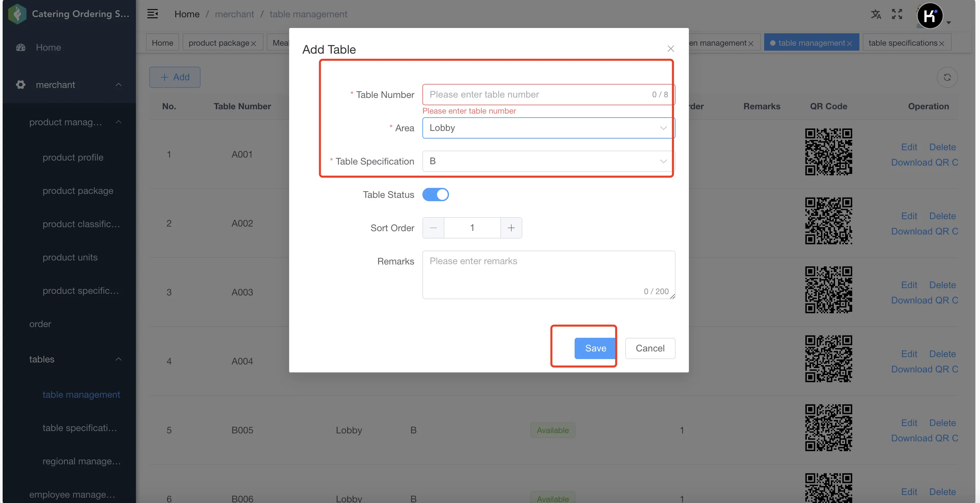The height and width of the screenshot is (503, 980).
Task: Collapse the merchant menu section
Action: point(119,85)
